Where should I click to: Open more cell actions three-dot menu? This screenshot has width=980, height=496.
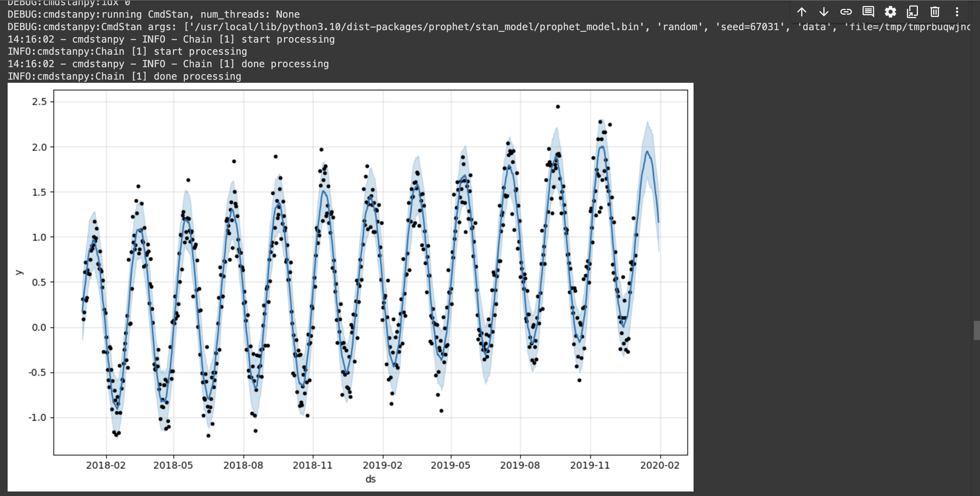coord(957,12)
